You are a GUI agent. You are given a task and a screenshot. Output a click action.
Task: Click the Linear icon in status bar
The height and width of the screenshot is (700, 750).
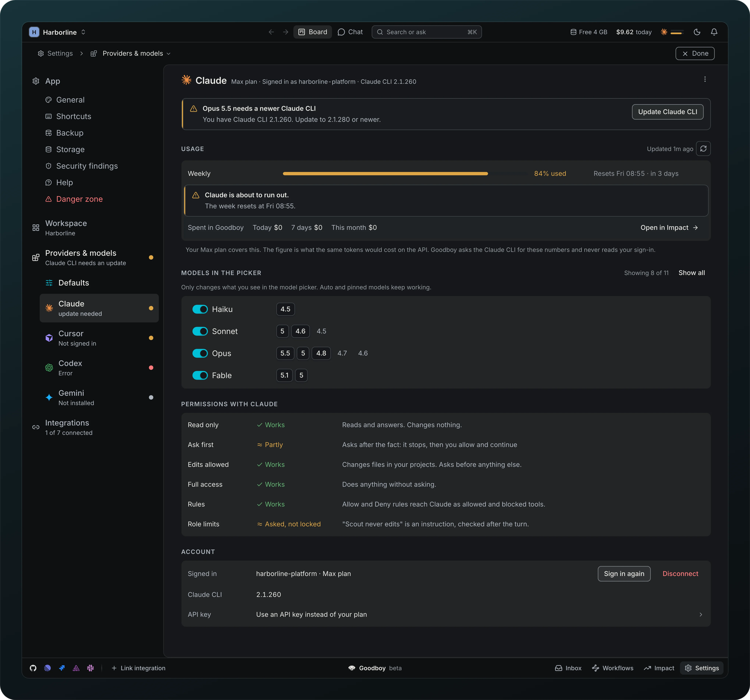(48, 668)
